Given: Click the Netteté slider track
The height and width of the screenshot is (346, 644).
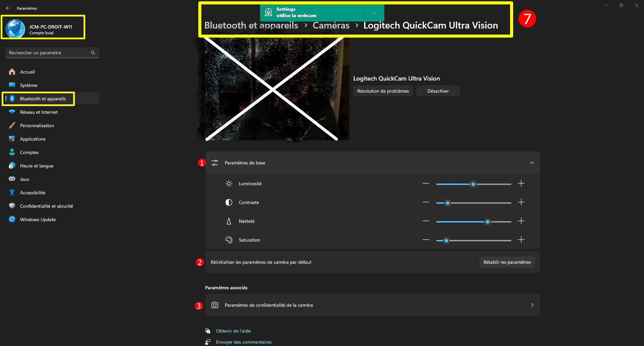Looking at the screenshot, I should pyautogui.click(x=474, y=221).
